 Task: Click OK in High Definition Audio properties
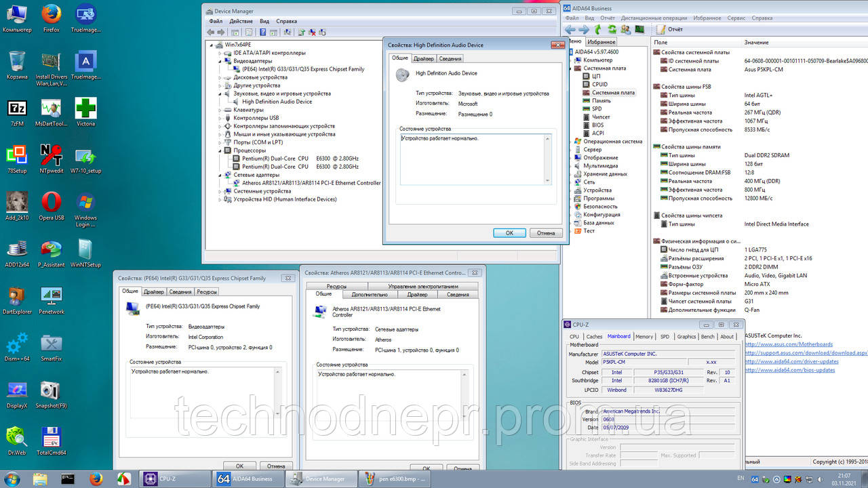pyautogui.click(x=509, y=232)
